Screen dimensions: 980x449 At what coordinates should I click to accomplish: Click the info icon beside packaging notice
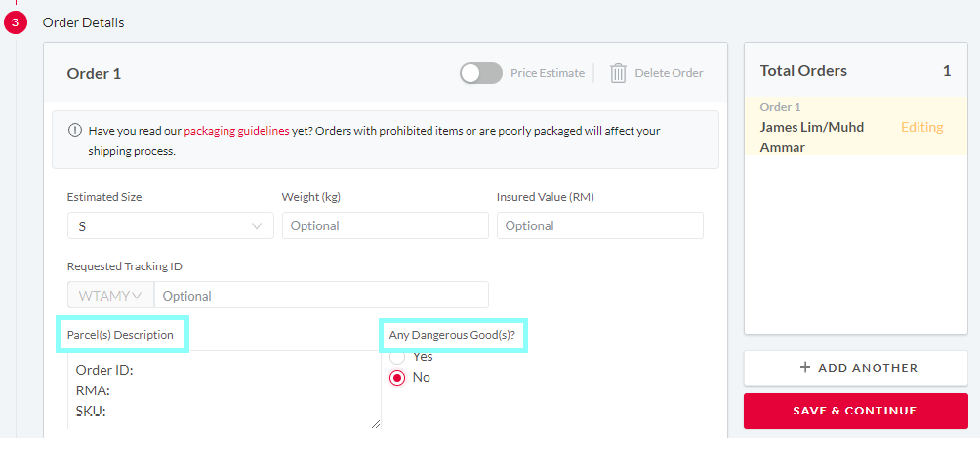point(74,131)
